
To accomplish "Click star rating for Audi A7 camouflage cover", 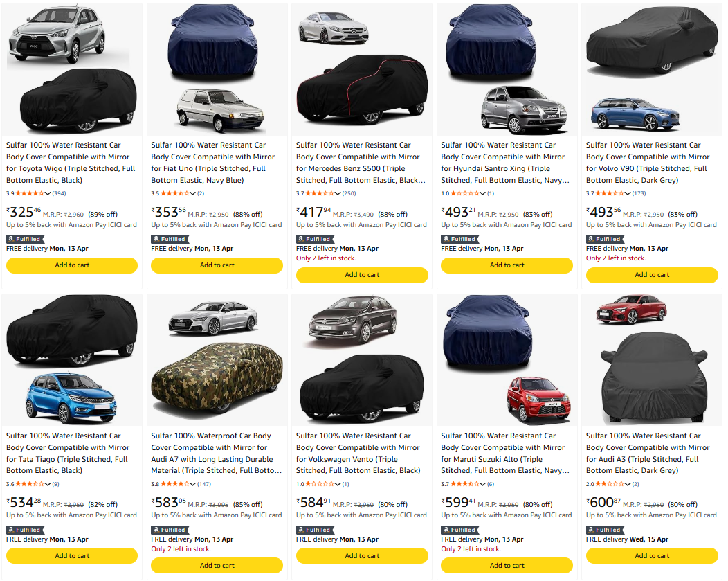I will 174,484.
